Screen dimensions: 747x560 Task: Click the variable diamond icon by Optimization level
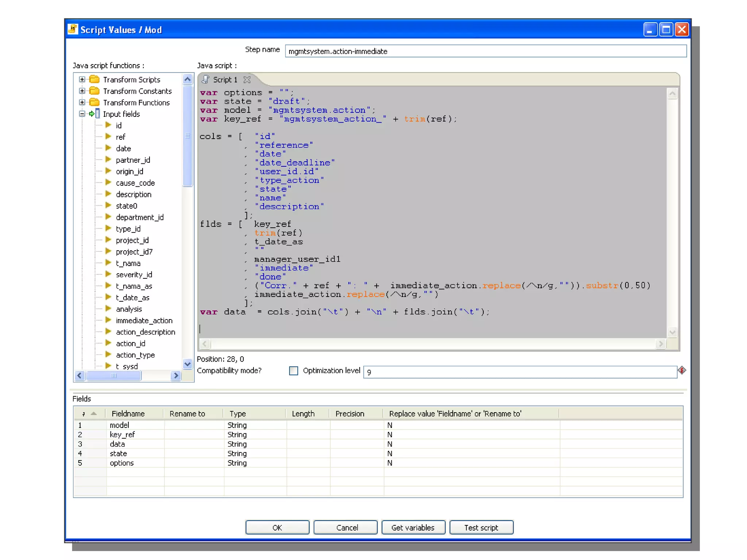pos(681,370)
